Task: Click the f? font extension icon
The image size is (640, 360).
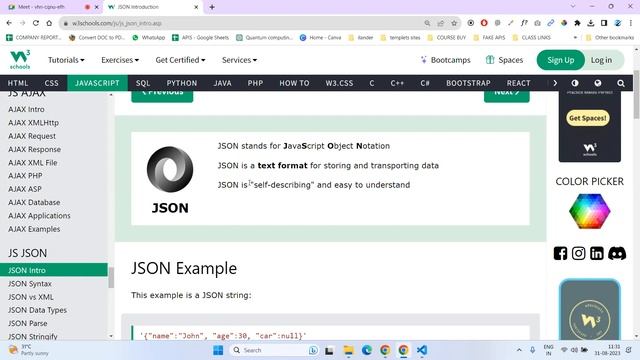Action: coord(524,23)
